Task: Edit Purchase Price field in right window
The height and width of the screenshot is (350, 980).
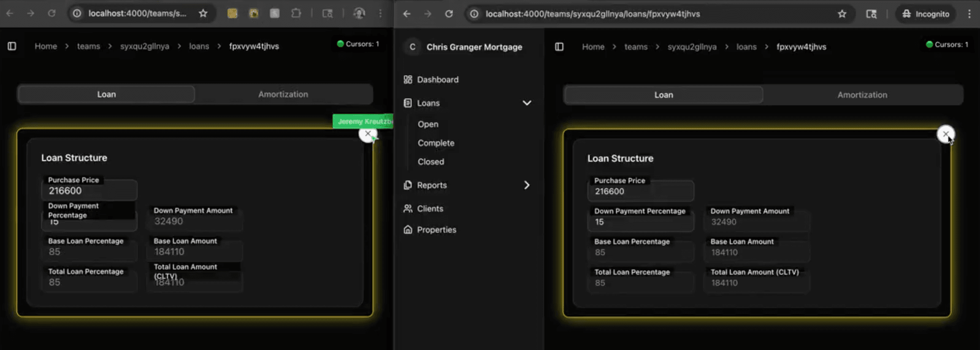Action: pos(641,191)
